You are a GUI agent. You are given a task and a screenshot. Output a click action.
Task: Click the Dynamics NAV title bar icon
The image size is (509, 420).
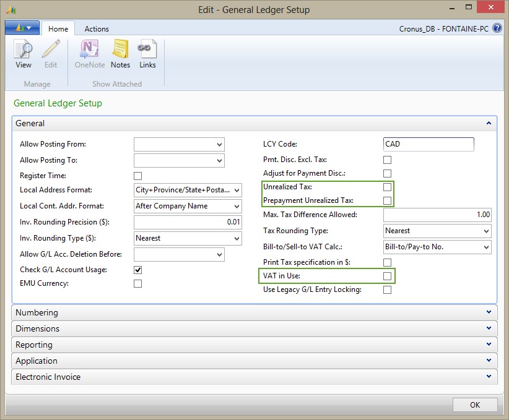click(x=11, y=10)
